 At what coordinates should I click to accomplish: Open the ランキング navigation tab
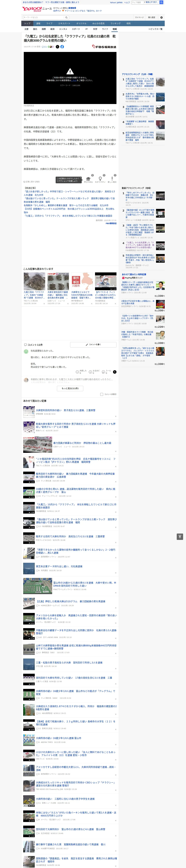(115, 24)
